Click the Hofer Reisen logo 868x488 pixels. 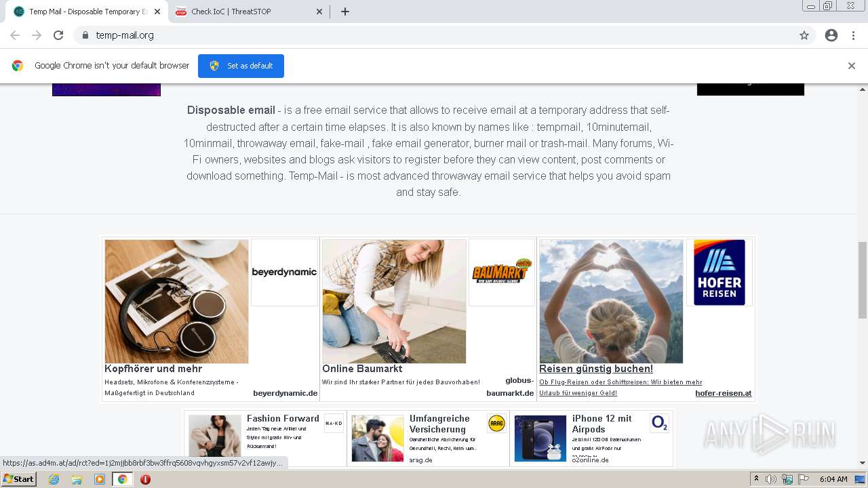(719, 272)
